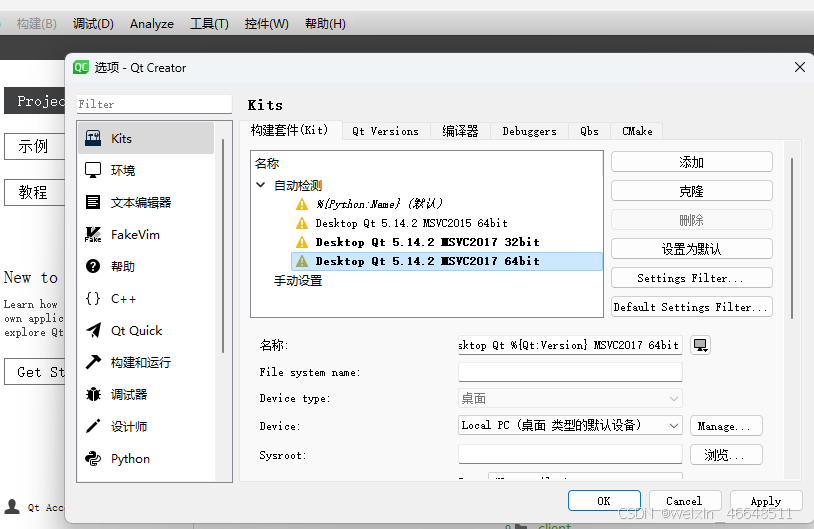Open the 环境 settings category
Viewport: 814px width, 529px height.
[x=122, y=170]
